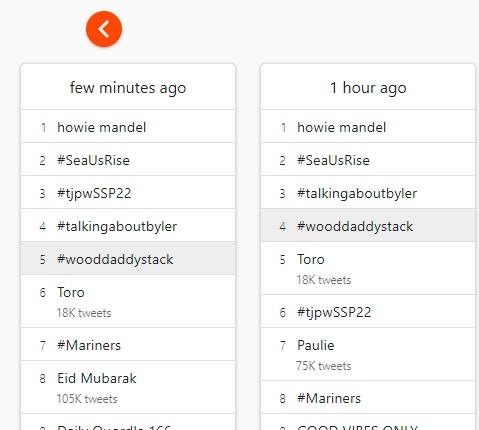Image resolution: width=479 pixels, height=430 pixels.
Task: Open Paulie trend with 75K tweets
Action: tap(368, 354)
